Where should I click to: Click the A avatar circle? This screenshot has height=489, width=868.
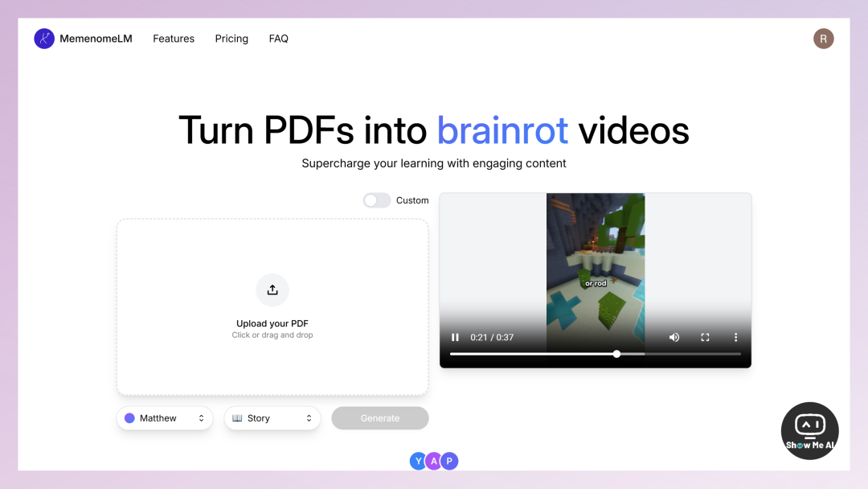(434, 461)
